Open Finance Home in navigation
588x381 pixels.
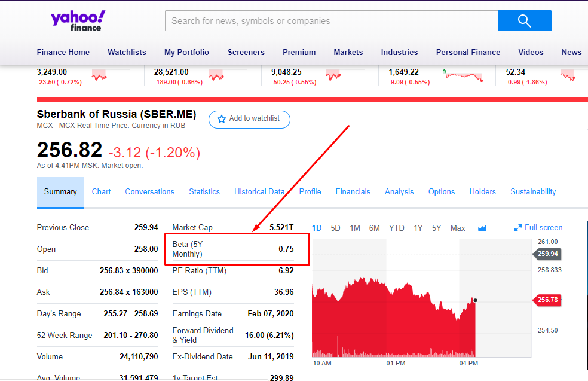[x=63, y=52]
